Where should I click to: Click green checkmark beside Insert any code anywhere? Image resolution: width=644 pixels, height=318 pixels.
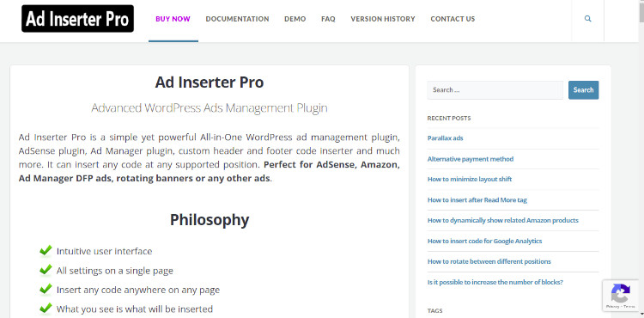coord(46,289)
